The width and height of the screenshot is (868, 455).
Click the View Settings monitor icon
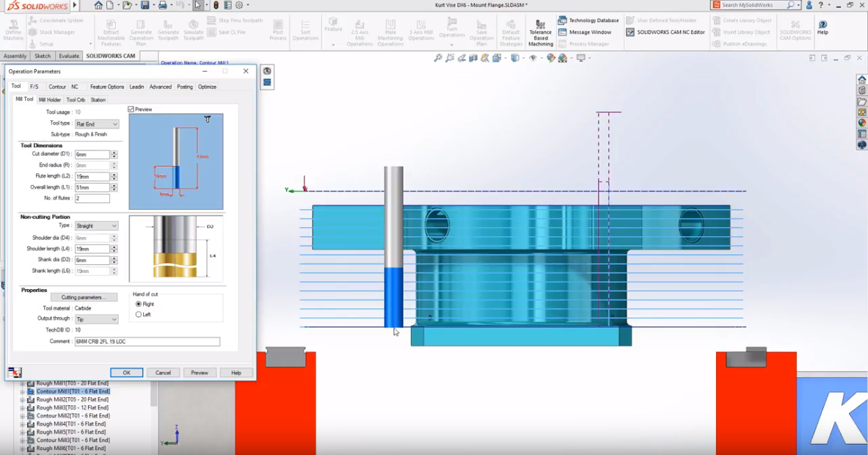[x=580, y=57]
